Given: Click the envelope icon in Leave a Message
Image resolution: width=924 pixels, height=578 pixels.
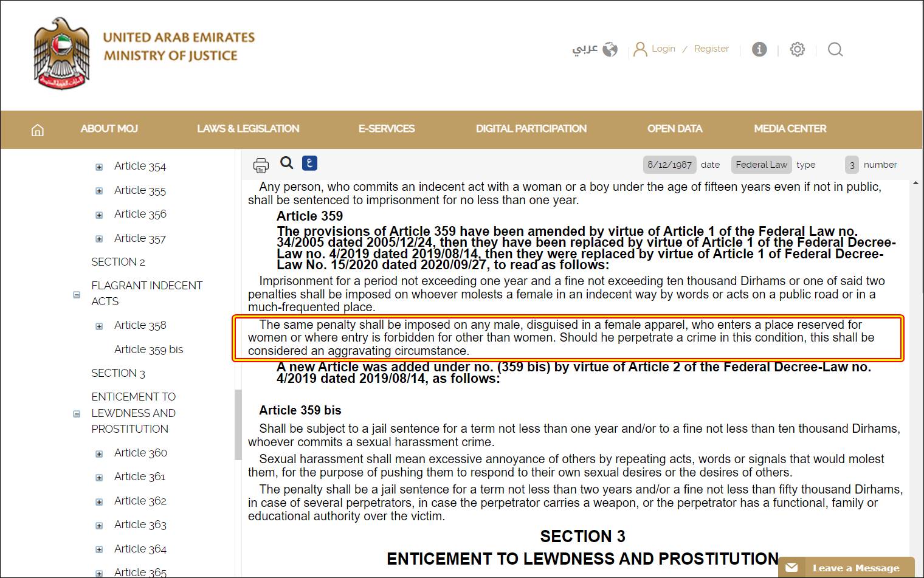Looking at the screenshot, I should [x=792, y=567].
